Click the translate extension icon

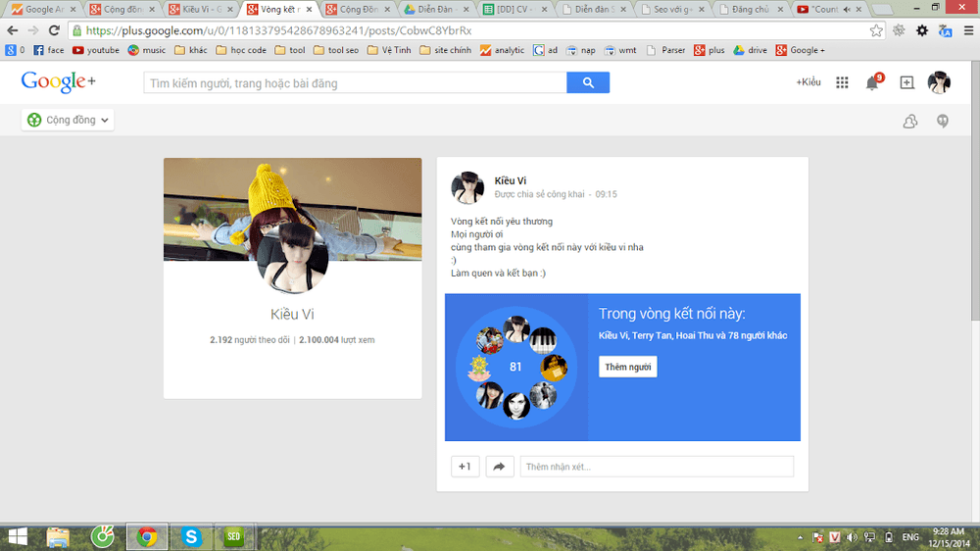click(945, 30)
